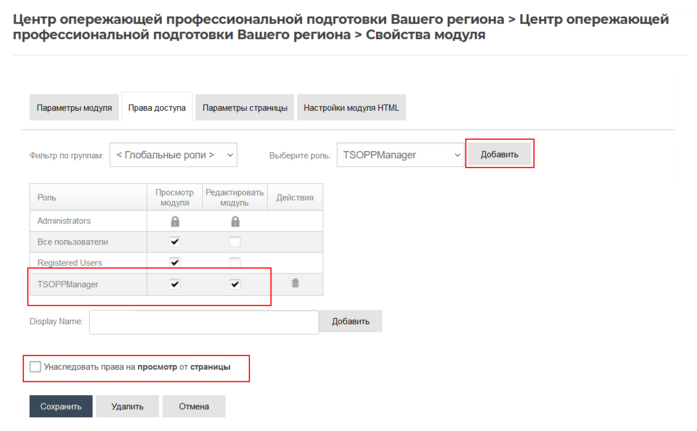Go to Настройки модуля HTML tab
The image size is (697, 431).
(x=350, y=108)
